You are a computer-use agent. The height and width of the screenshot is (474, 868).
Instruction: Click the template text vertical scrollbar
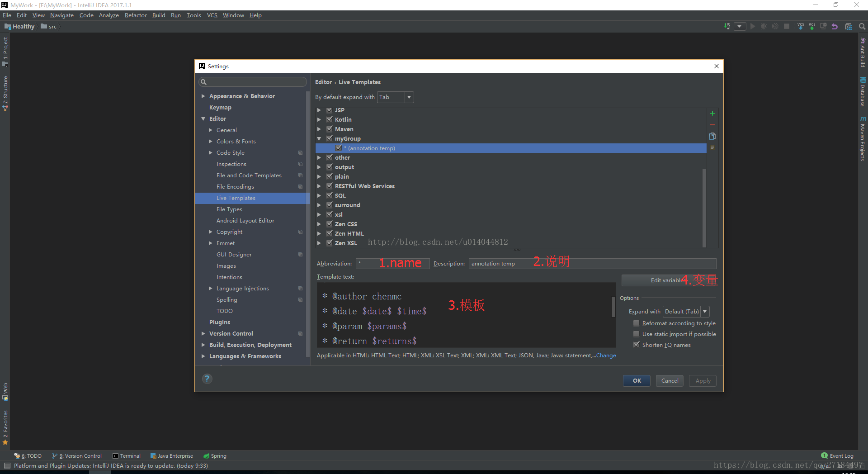(x=613, y=307)
